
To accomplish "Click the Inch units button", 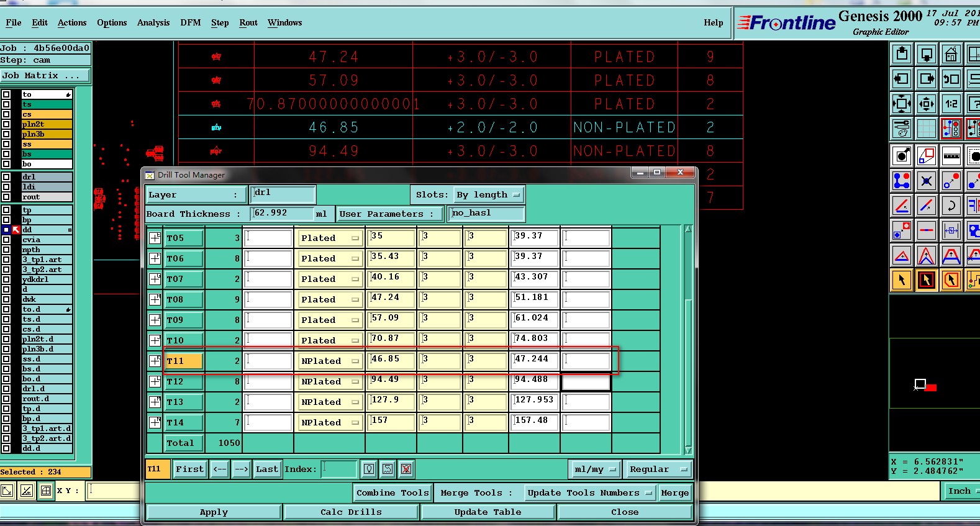I will 960,491.
